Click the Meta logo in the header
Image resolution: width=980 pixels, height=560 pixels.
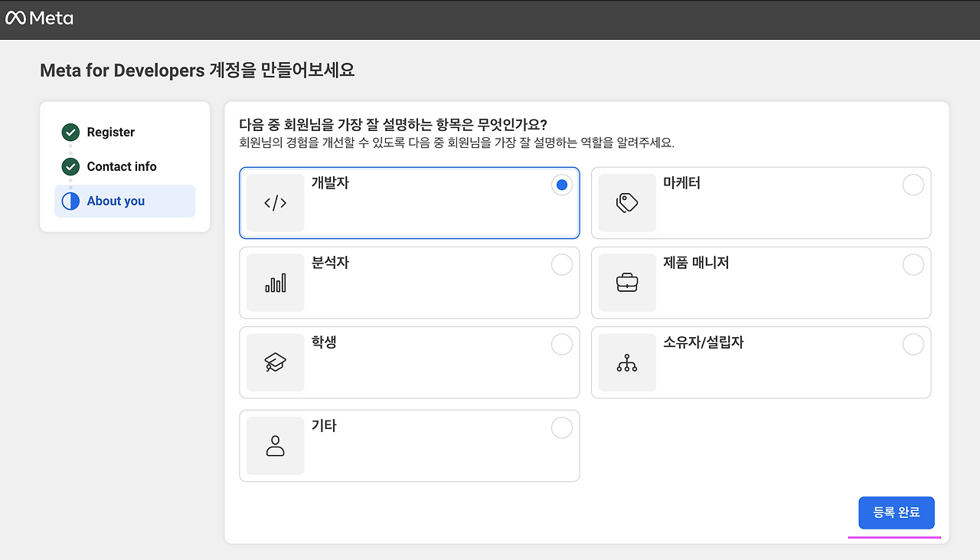(x=39, y=18)
